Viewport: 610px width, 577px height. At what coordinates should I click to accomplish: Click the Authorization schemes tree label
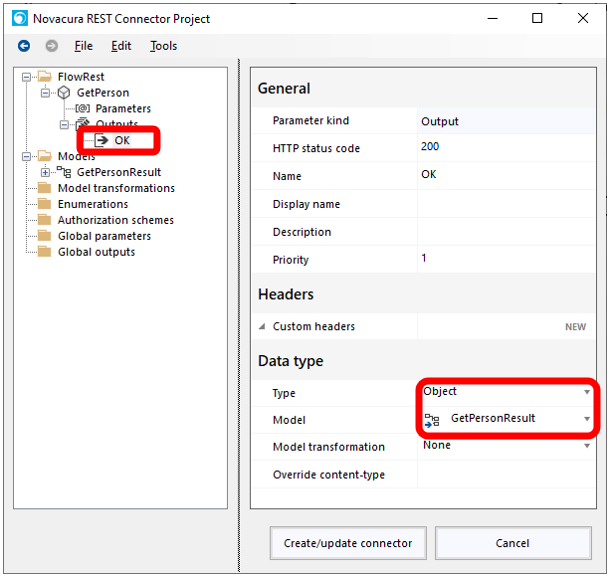116,220
